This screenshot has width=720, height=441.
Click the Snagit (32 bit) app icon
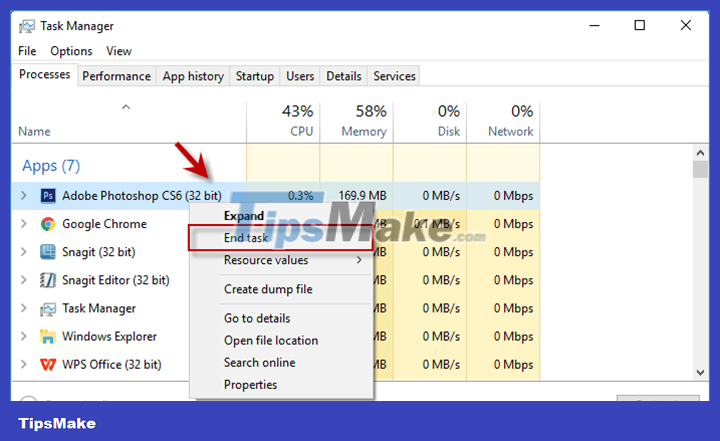[x=48, y=252]
